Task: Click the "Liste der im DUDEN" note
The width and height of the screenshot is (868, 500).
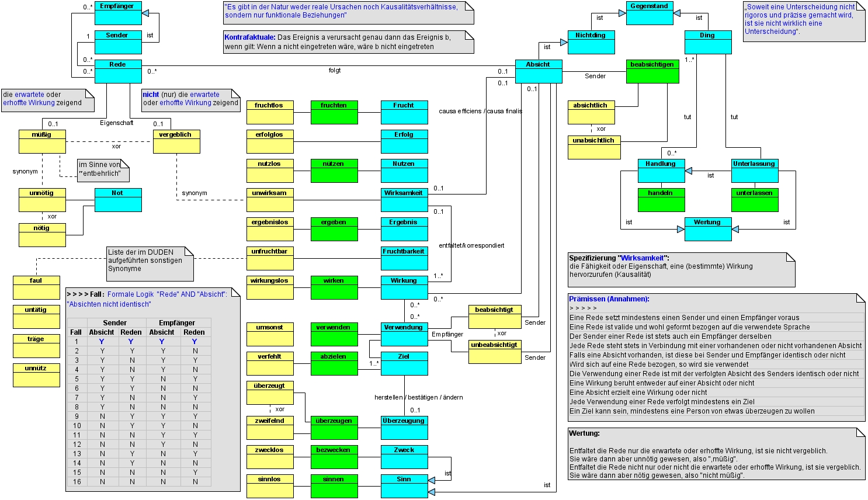Action: pos(150,263)
